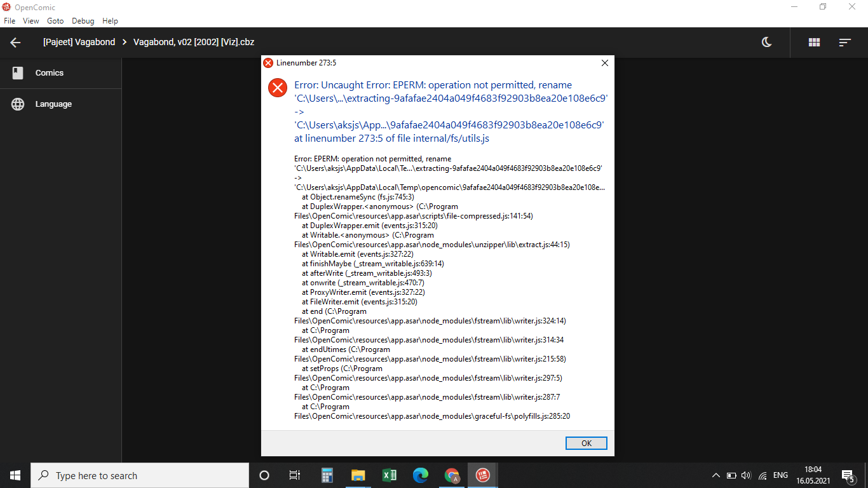Select the Vagabond v02 cbz breadcrumb entry
The height and width of the screenshot is (488, 868).
click(193, 42)
